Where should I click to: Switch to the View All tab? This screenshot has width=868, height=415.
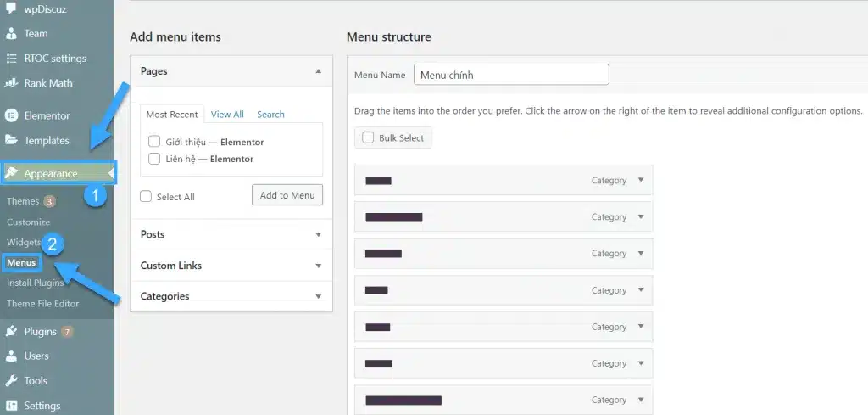click(x=227, y=114)
